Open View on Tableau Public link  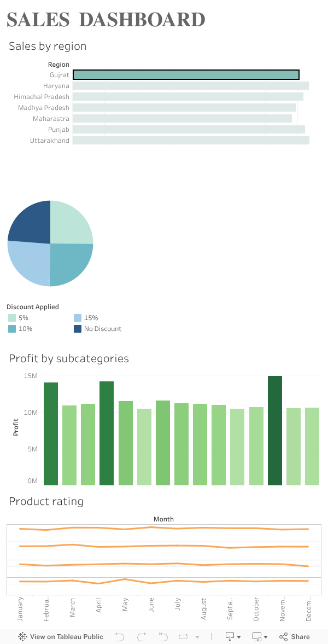point(61,637)
